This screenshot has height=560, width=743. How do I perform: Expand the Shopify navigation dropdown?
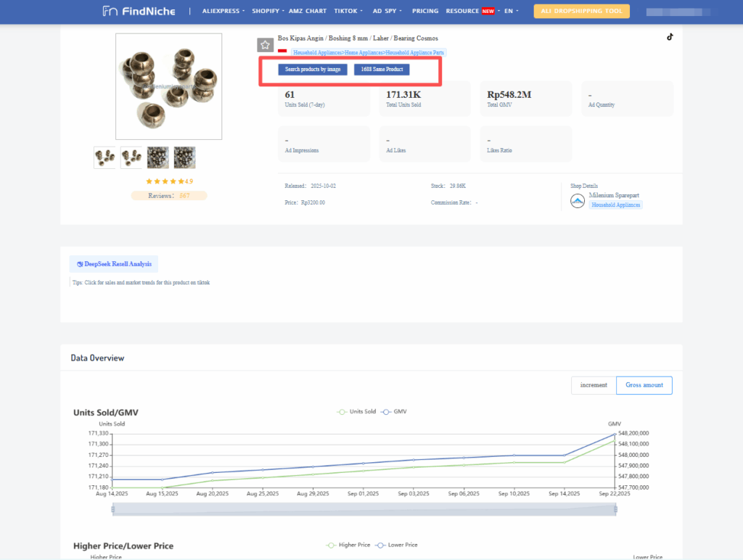(x=268, y=11)
